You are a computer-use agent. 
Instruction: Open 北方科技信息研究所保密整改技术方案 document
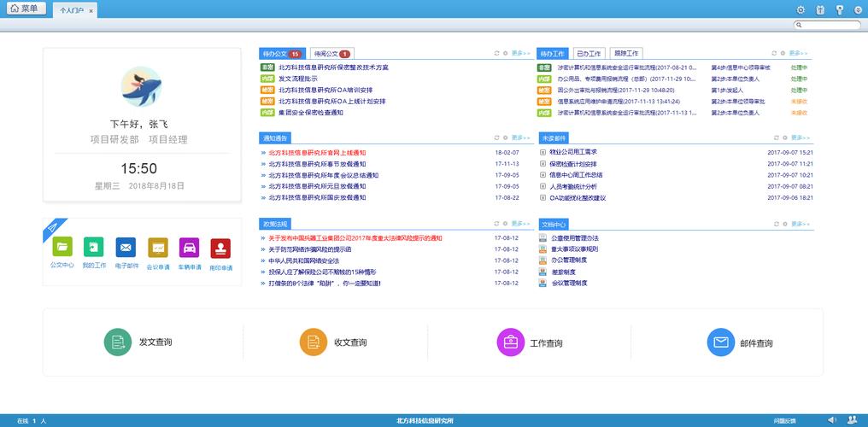(333, 67)
